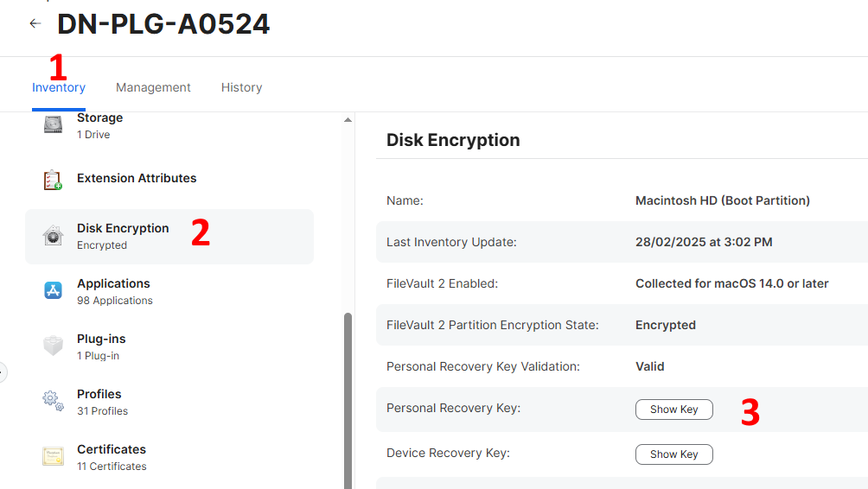Select Storage in the sidebar
The height and width of the screenshot is (489, 868).
click(x=99, y=125)
